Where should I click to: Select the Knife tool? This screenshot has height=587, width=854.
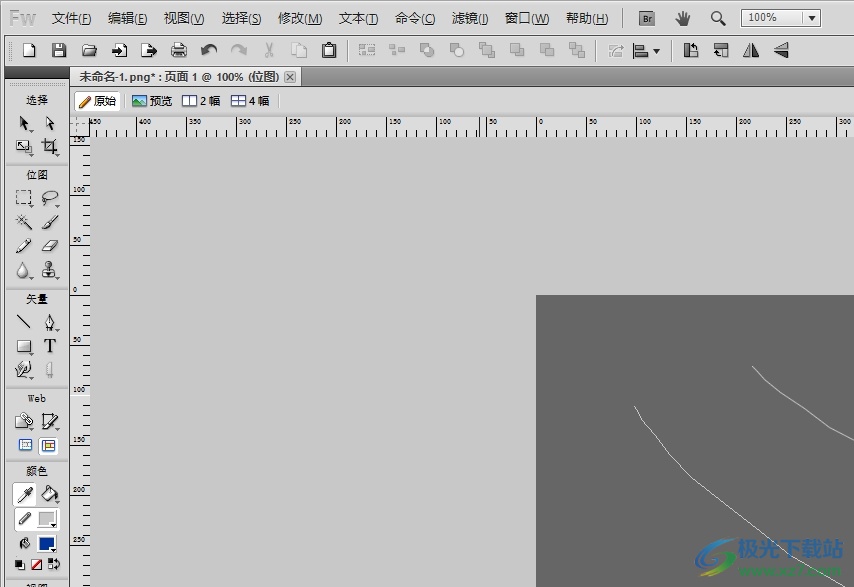coord(50,370)
